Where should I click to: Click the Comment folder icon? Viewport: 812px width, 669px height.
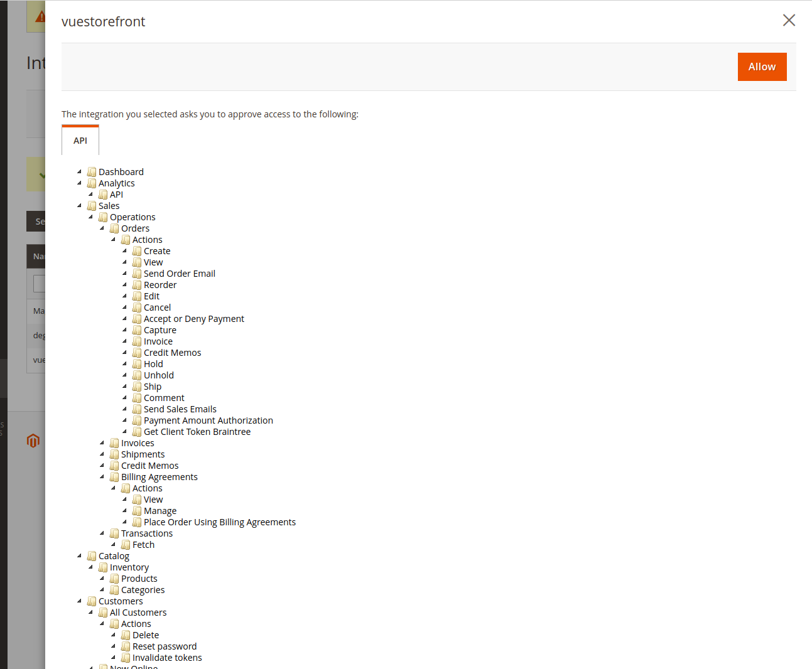137,398
